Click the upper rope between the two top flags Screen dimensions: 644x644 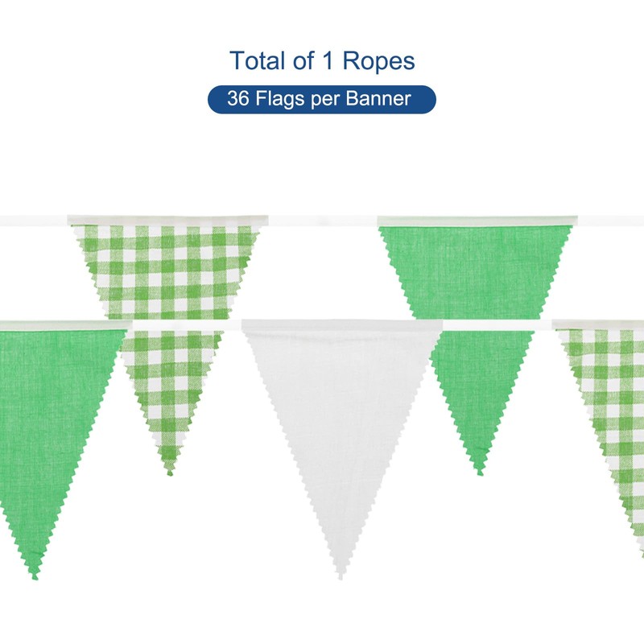coord(322,220)
